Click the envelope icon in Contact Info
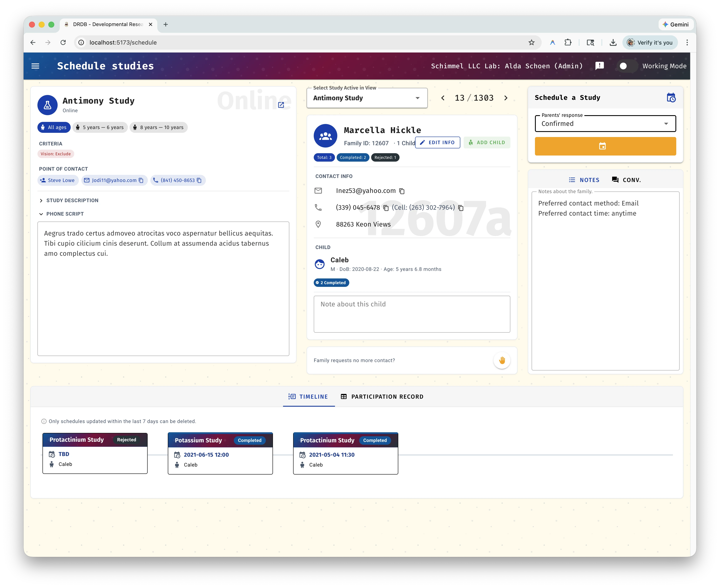 pos(318,191)
